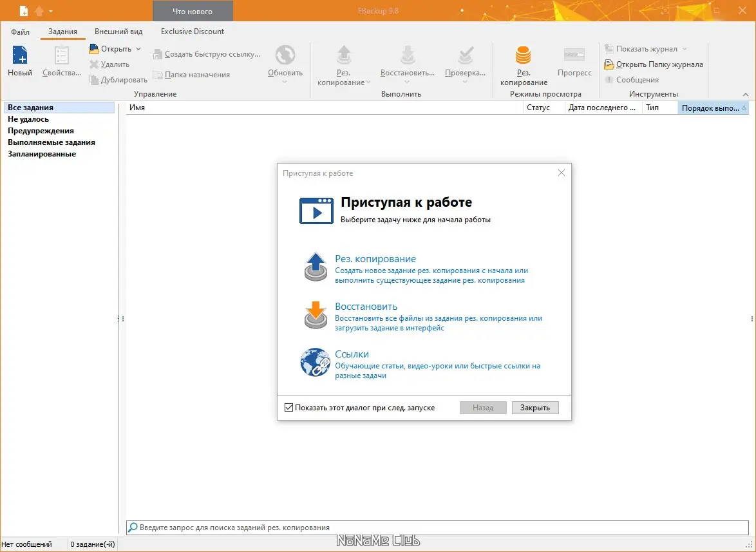This screenshot has width=756, height=552.
Task: Open quick access toolbar dropdown arrow
Action: (51, 11)
